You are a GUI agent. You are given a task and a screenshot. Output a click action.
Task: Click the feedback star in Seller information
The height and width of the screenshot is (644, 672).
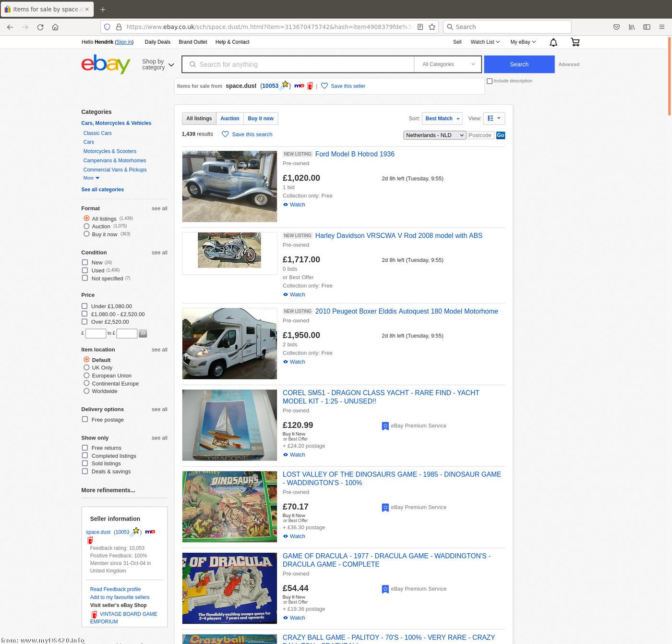(135, 532)
